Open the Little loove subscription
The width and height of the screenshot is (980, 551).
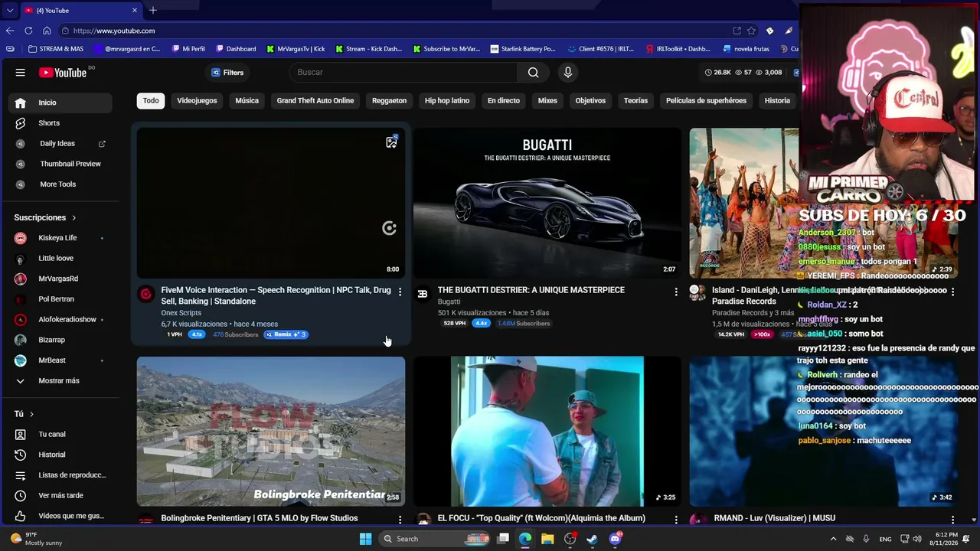pos(60,259)
